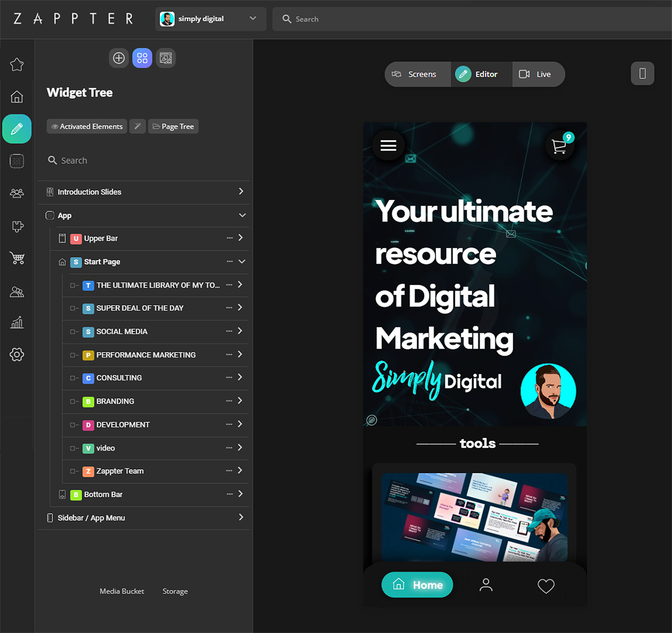672x633 pixels.
Task: Expand the Upper Bar chevron
Action: pos(240,238)
